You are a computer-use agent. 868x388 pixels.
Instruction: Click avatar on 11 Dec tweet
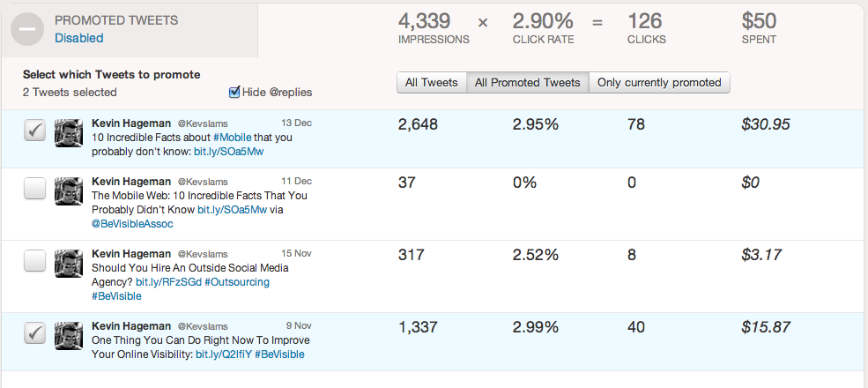tap(69, 191)
